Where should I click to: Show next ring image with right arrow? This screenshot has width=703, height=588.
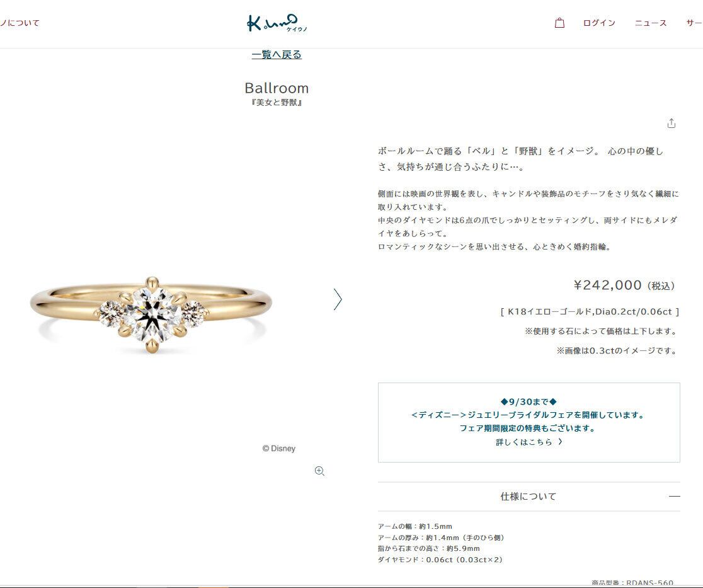(338, 299)
